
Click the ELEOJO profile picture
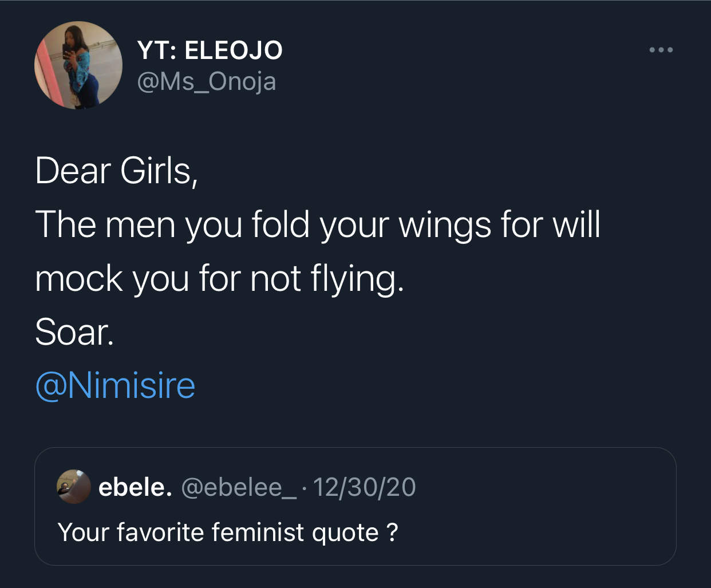tap(78, 65)
